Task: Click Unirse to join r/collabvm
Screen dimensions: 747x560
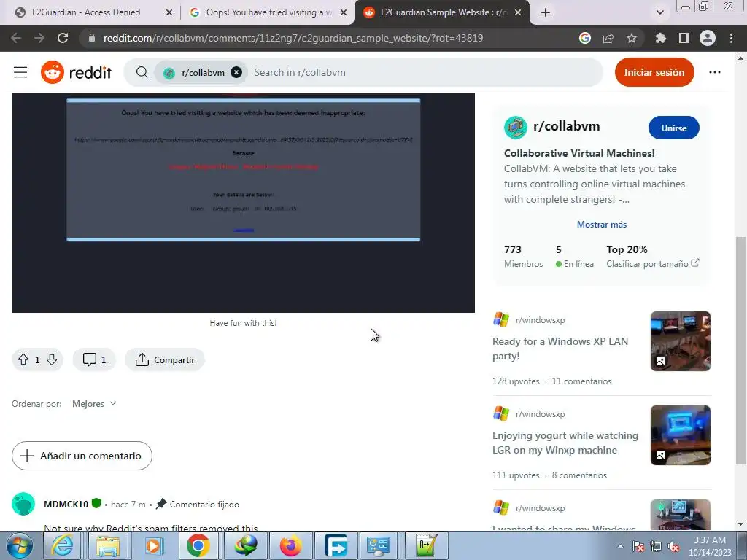Action: click(x=673, y=128)
